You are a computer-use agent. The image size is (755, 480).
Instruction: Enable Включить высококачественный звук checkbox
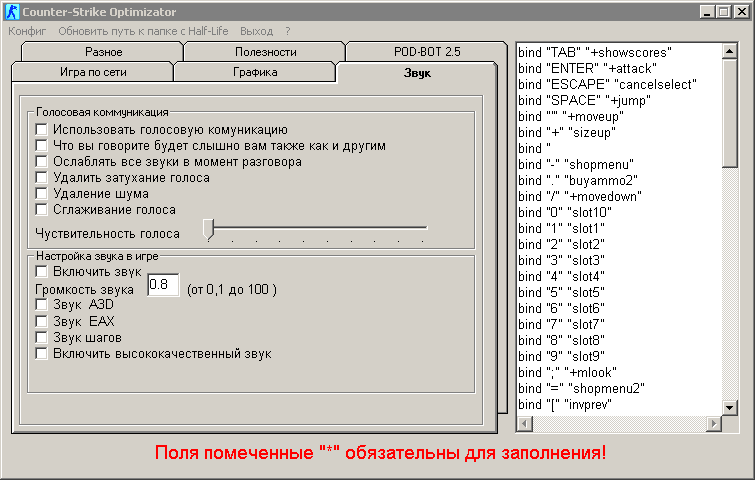(41, 353)
